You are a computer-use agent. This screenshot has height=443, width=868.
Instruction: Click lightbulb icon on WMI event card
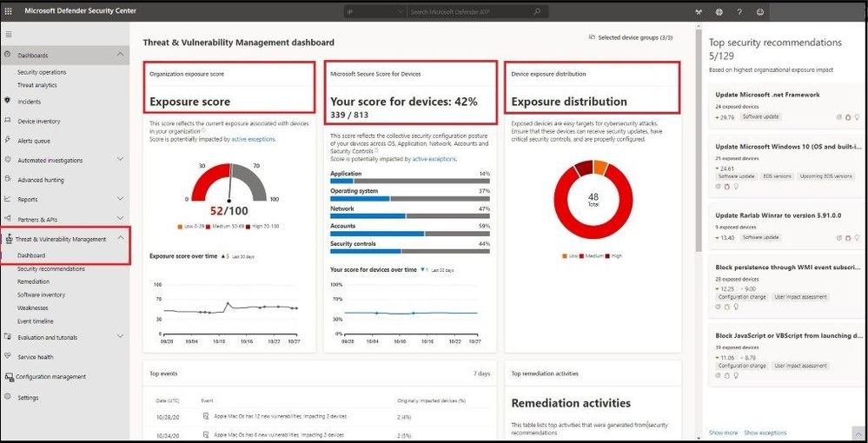736,307
